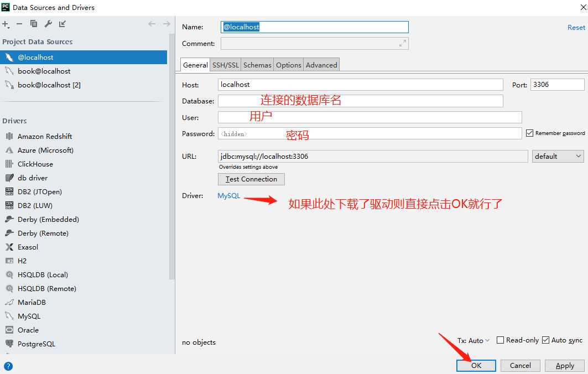Image resolution: width=588 pixels, height=374 pixels.
Task: Click into the Database input field
Action: (x=360, y=101)
